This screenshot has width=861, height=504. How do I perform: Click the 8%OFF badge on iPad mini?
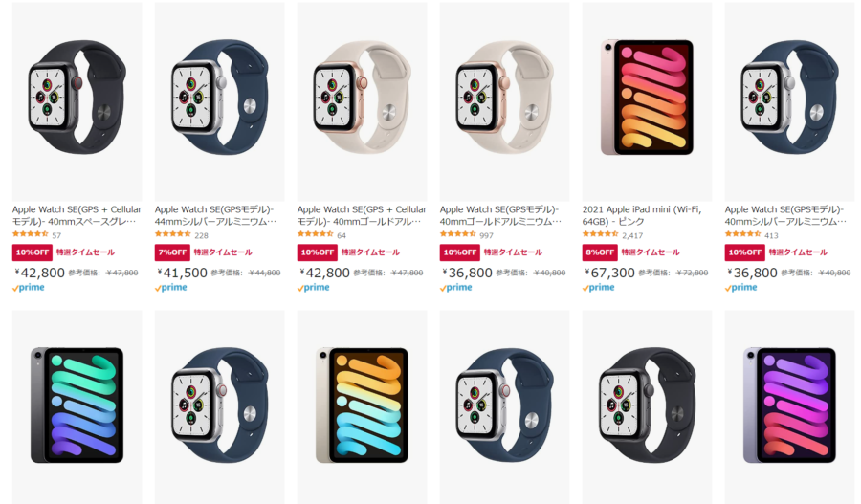coord(600,252)
